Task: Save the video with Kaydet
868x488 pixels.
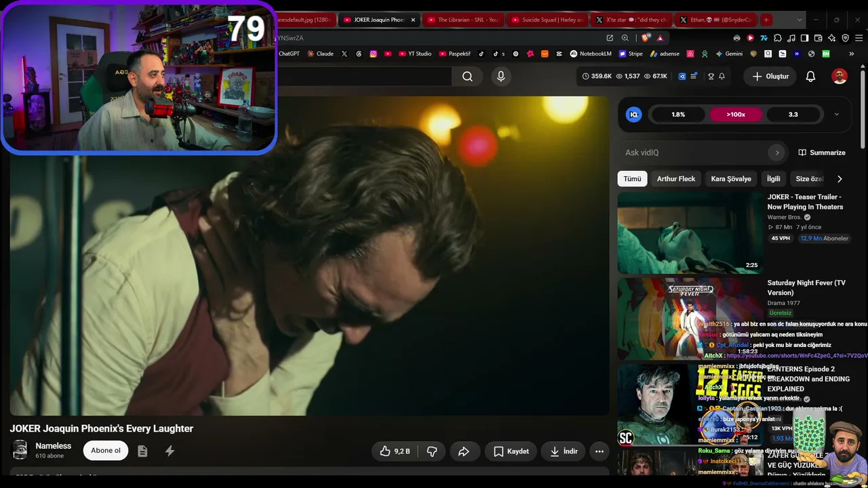Action: pyautogui.click(x=511, y=451)
